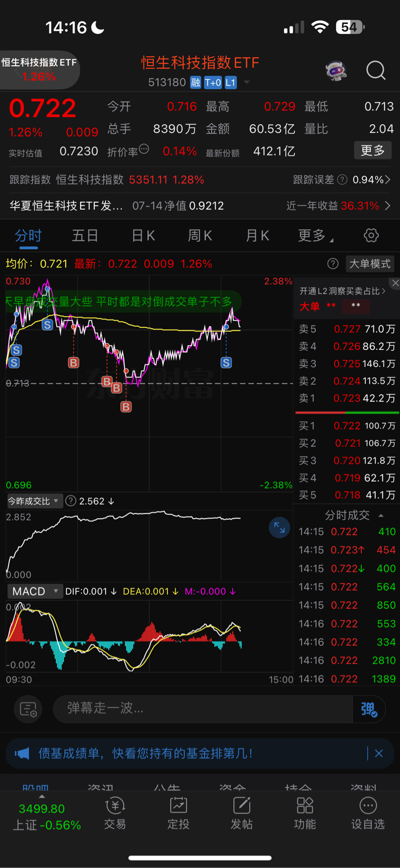Image resolution: width=400 pixels, height=868 pixels.
Task: Open the 今昨成交比 indicator dropdown
Action: click(x=34, y=501)
